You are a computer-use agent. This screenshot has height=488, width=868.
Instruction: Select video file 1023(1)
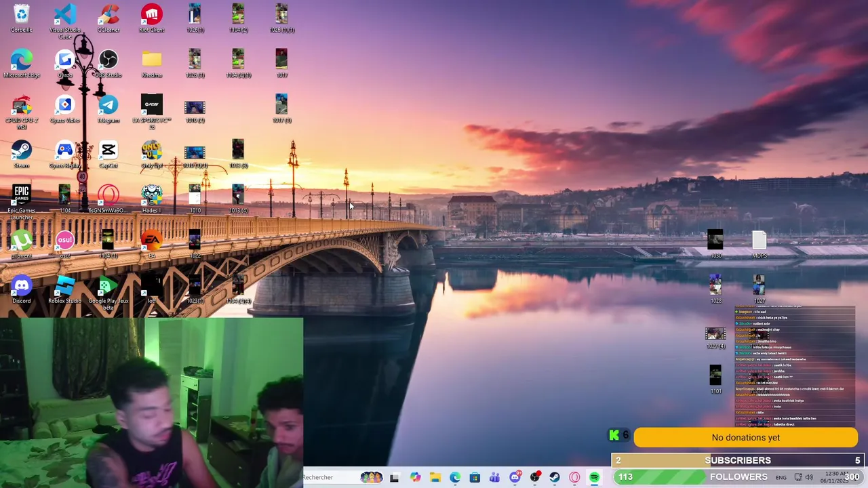pyautogui.click(x=195, y=290)
